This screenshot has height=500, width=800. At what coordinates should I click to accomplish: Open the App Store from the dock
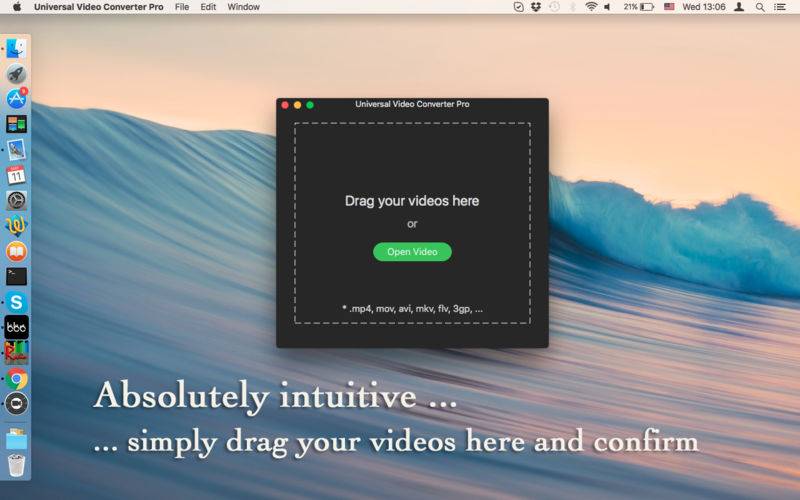point(16,99)
